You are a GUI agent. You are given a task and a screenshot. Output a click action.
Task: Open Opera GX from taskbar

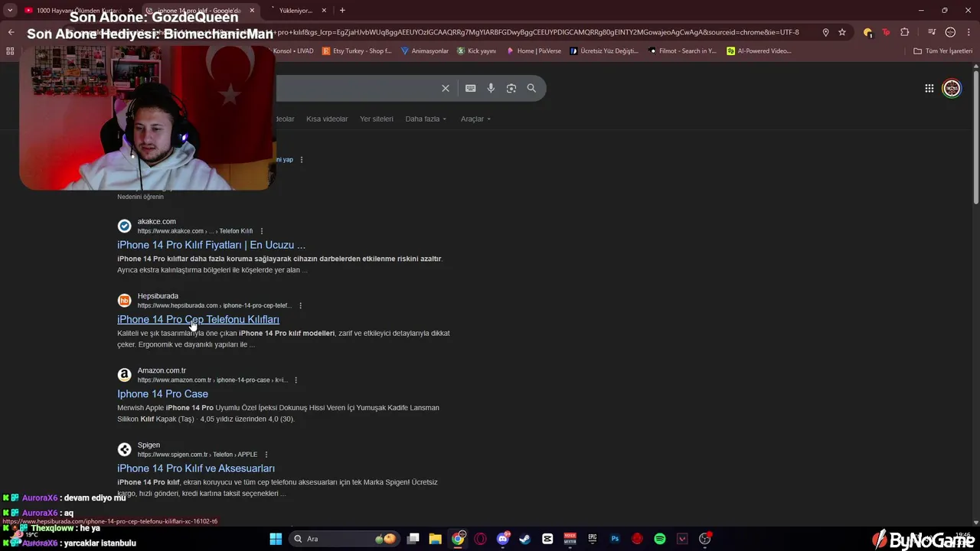pyautogui.click(x=480, y=539)
